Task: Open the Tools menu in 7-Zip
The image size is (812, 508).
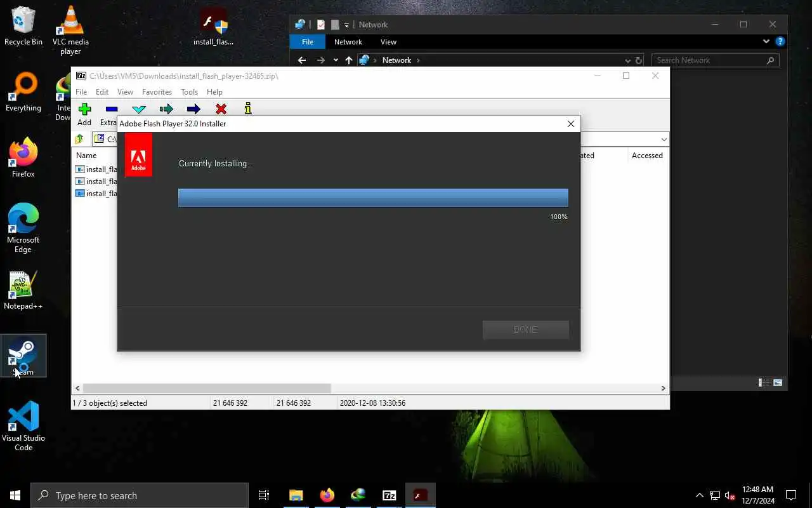Action: pos(189,92)
